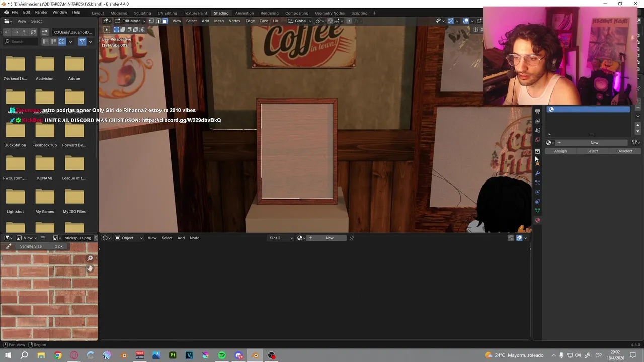Open the Object Data green triangle tab

point(537,211)
